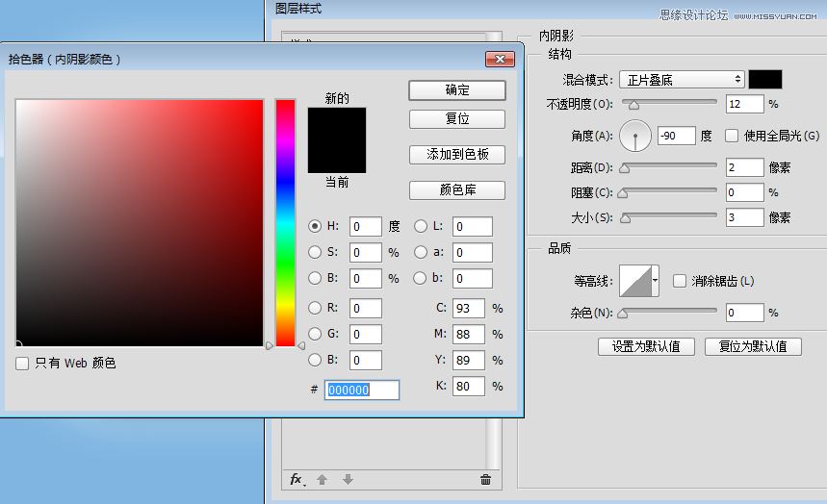The image size is (827, 504).
Task: Click the fx layer effects icon
Action: point(297,479)
